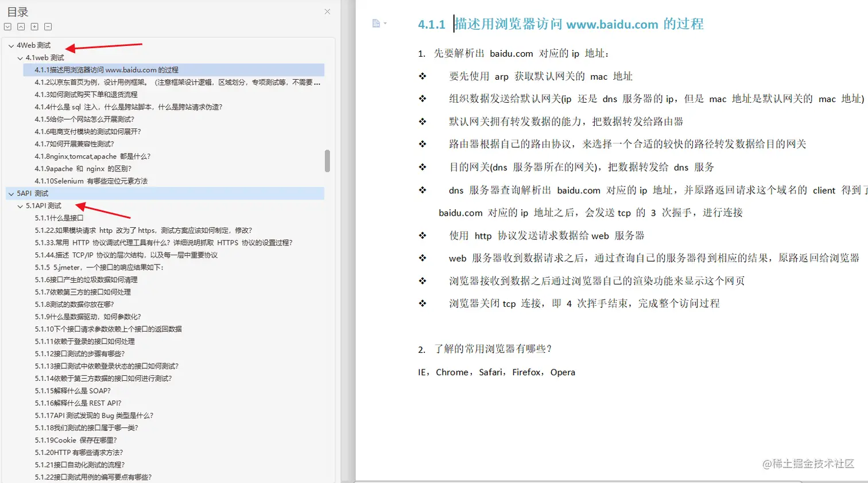Select 5.1.5 5.jmeter 接口的响应结果 entry
This screenshot has width=868, height=483.
pyautogui.click(x=99, y=267)
